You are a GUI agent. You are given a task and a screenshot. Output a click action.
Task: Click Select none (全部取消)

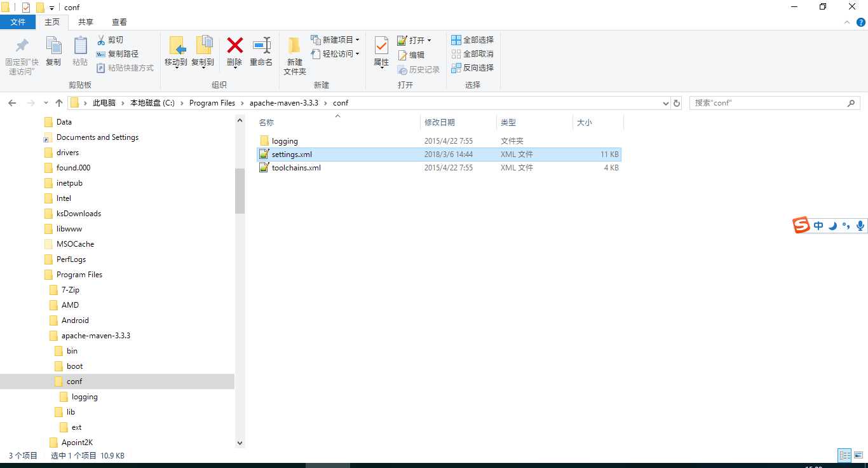pos(472,54)
